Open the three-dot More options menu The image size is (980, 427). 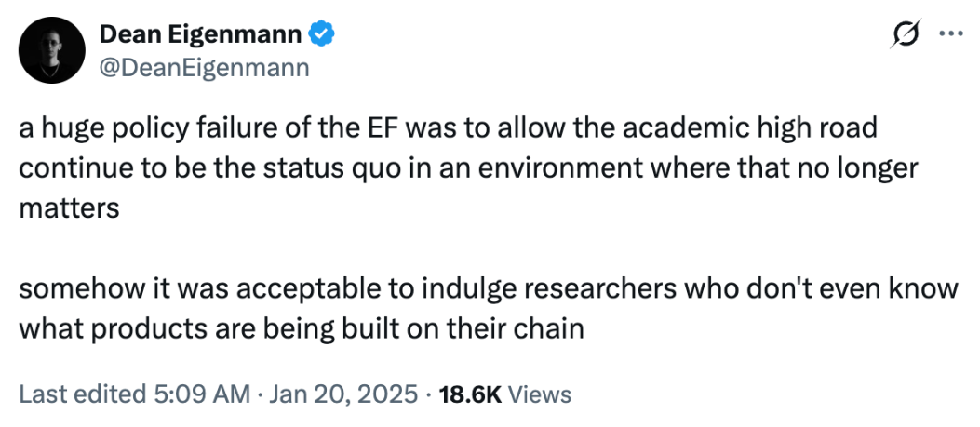(950, 36)
